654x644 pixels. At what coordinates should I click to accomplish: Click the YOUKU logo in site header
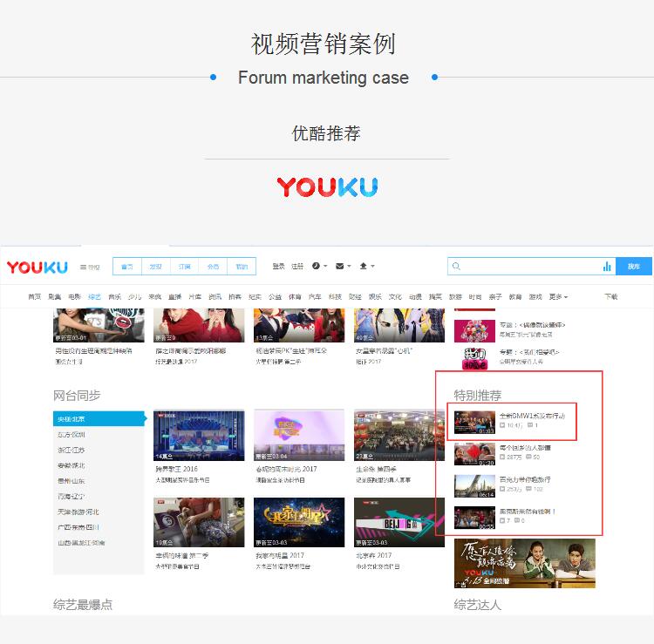[x=37, y=268]
